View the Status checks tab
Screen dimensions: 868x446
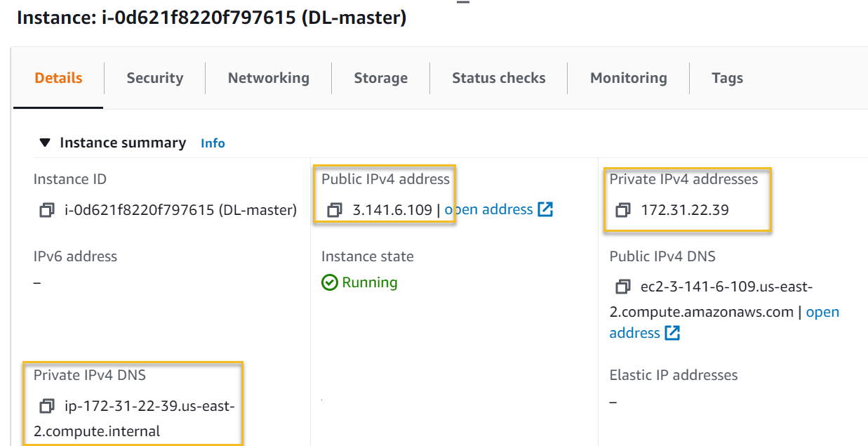(498, 78)
